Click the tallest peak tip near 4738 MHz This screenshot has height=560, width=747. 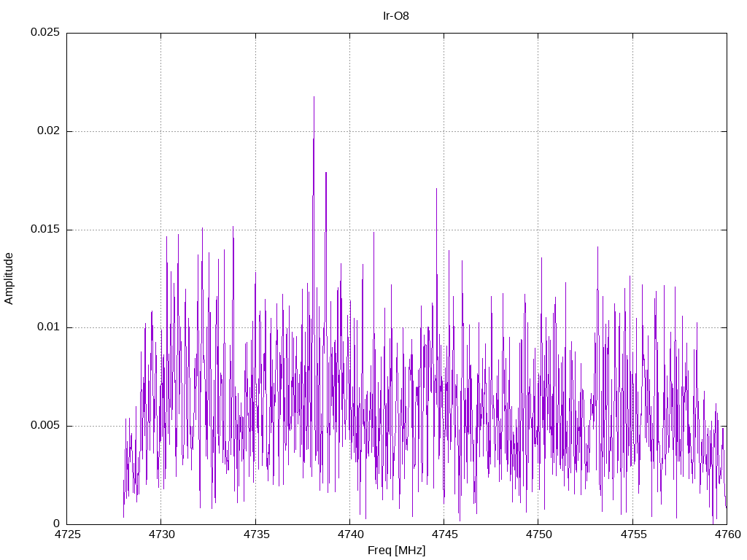314,97
